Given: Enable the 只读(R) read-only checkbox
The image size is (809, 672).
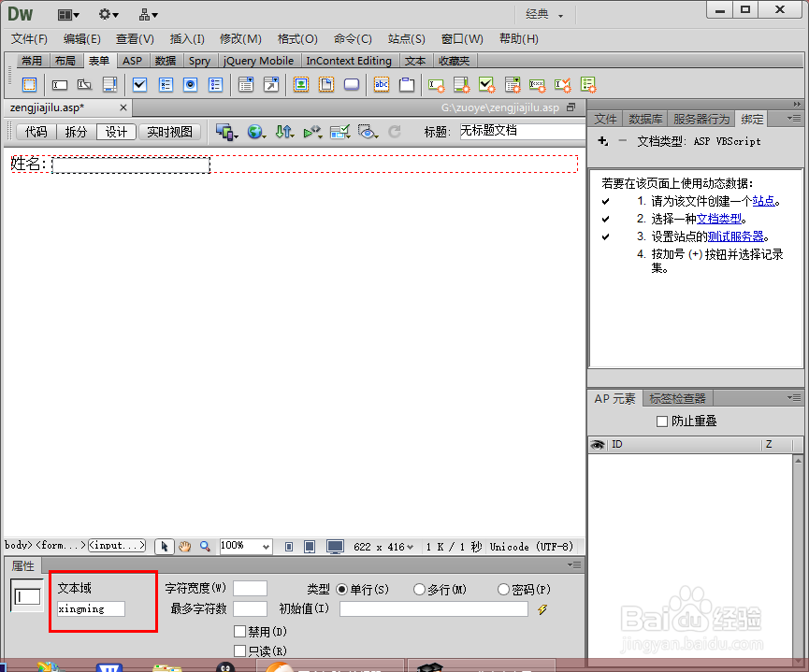Looking at the screenshot, I should pyautogui.click(x=239, y=651).
